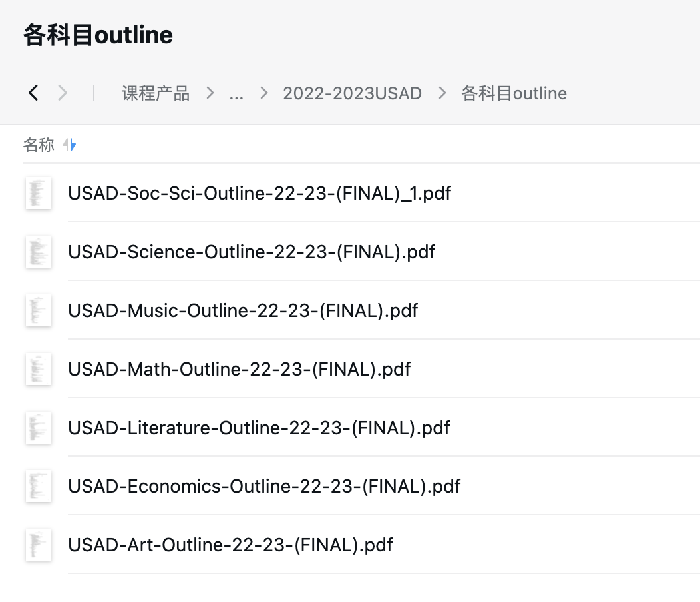Open the USAD-Math-Outline-22-23-(FINAL).pdf file name
700x602 pixels.
coord(239,369)
